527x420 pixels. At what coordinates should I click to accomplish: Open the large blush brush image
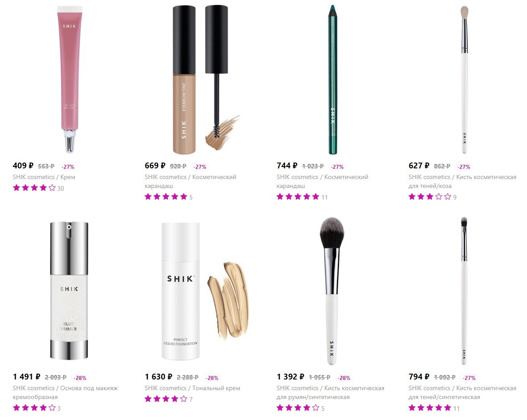tap(331, 291)
